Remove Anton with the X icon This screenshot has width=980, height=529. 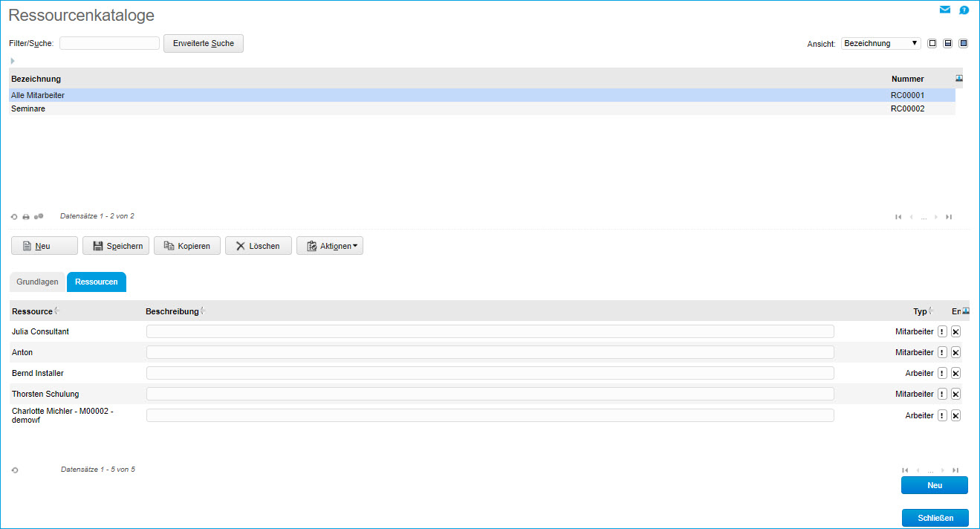click(955, 353)
